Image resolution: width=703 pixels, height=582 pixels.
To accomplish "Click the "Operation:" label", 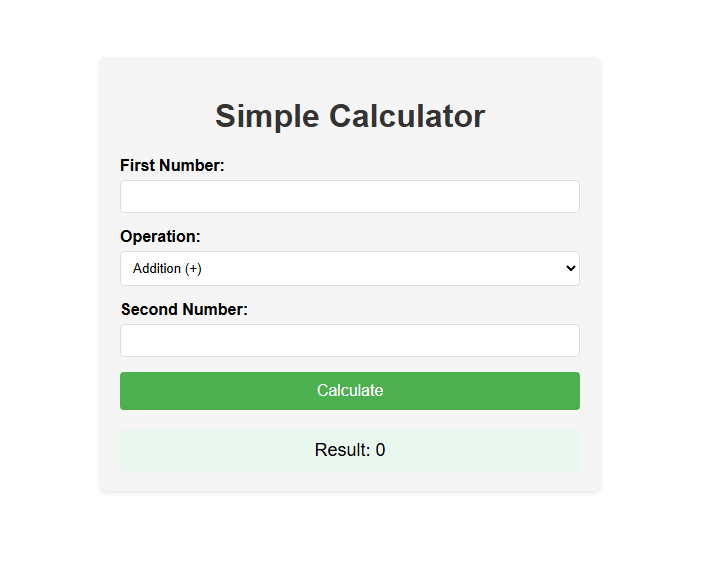I will point(160,237).
